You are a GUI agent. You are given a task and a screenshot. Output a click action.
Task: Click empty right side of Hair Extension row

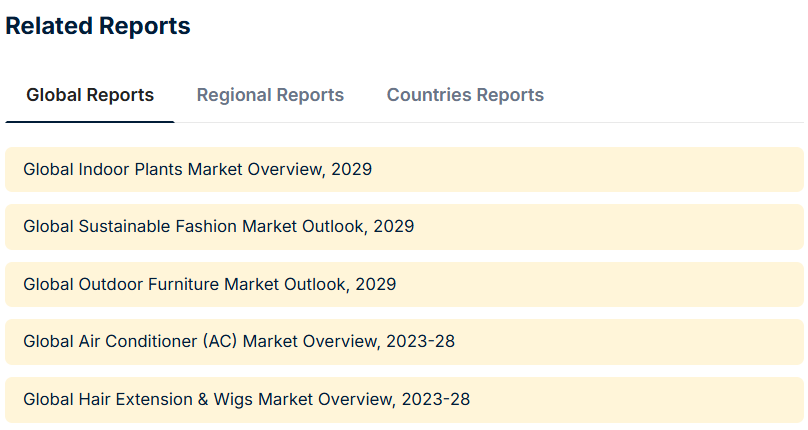[650, 399]
